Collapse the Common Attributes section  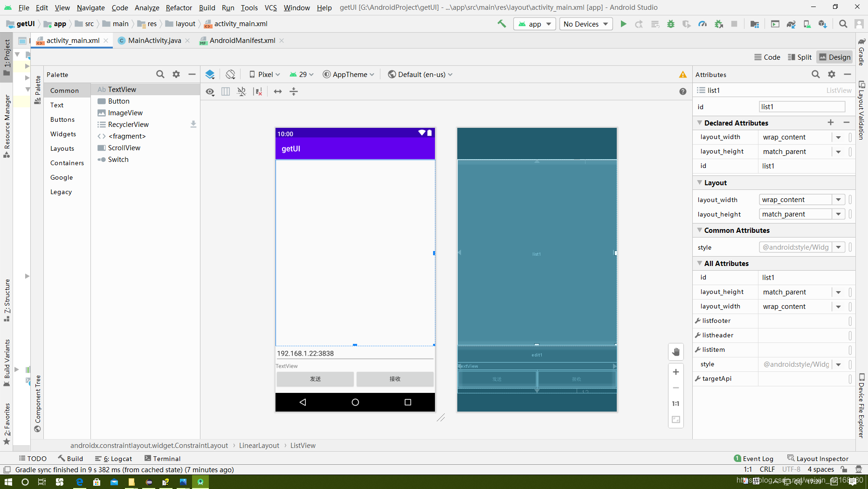click(700, 230)
